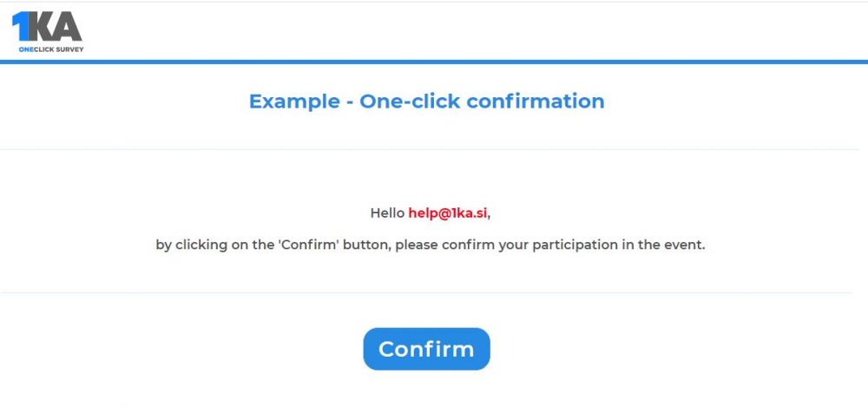868x407 pixels.
Task: Click the 'Example - One-click confirmation' title
Action: pos(426,102)
